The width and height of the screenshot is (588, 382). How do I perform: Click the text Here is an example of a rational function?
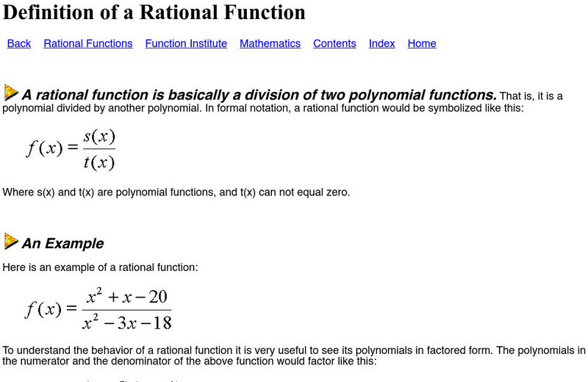100,267
